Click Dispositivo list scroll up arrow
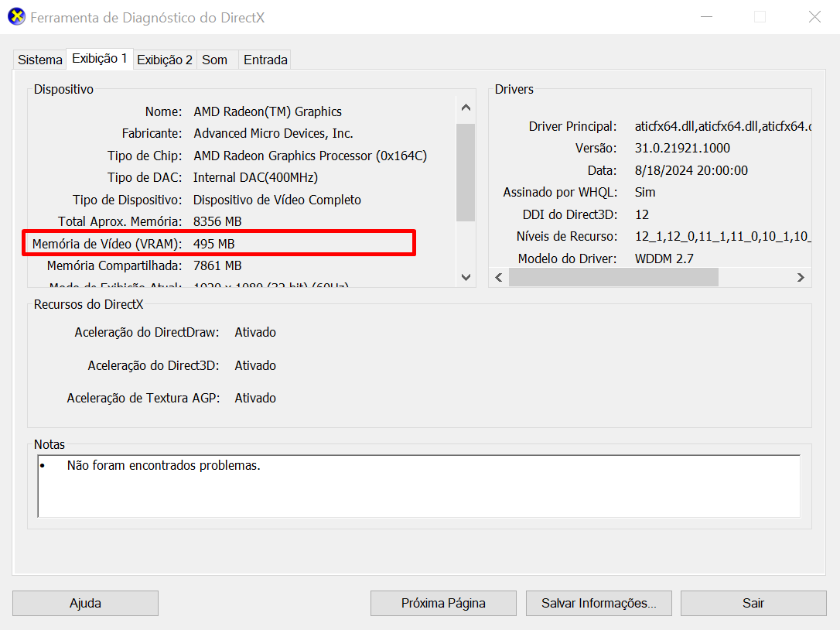Viewport: 840px width, 630px height. [466, 108]
